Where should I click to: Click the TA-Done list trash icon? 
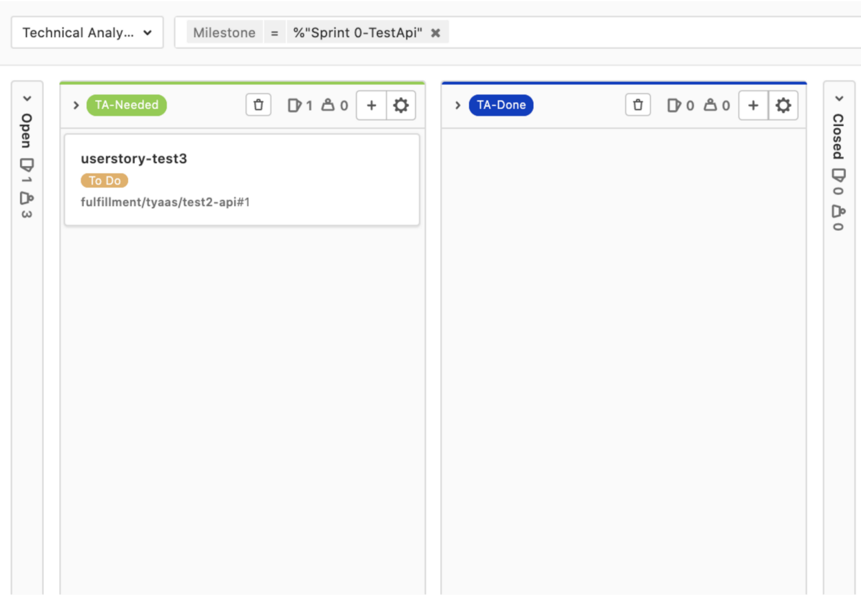[x=638, y=105]
